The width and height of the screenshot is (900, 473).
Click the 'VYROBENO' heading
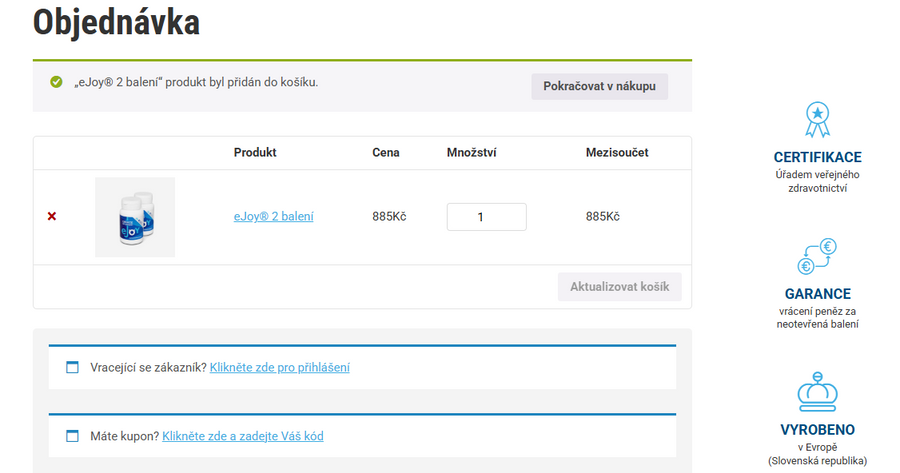click(817, 430)
